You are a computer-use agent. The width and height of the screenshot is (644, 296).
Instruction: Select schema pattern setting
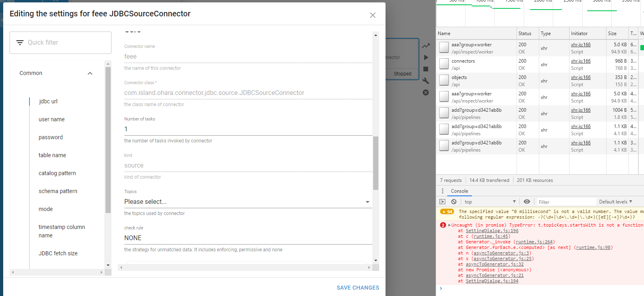[x=58, y=191]
